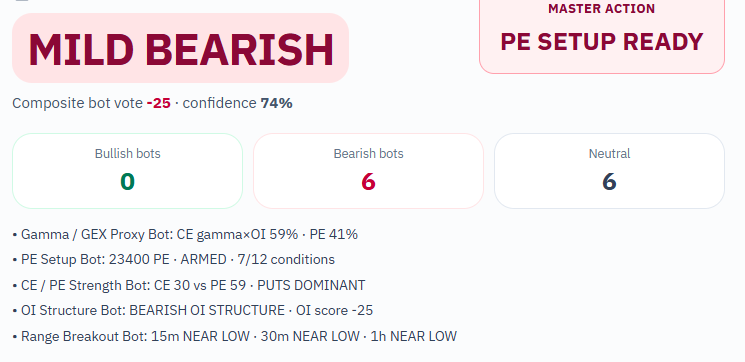
Task: Click the 23400 PE strike text
Action: click(139, 259)
